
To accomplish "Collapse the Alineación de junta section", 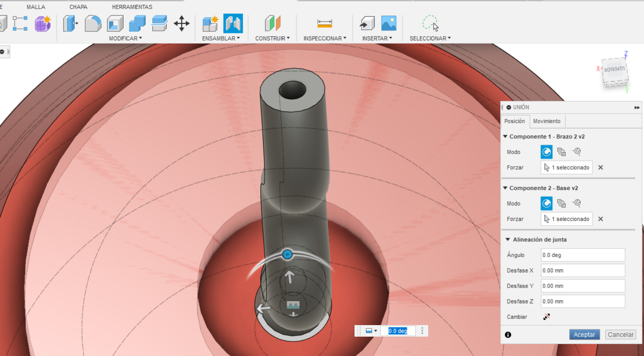I will click(508, 239).
